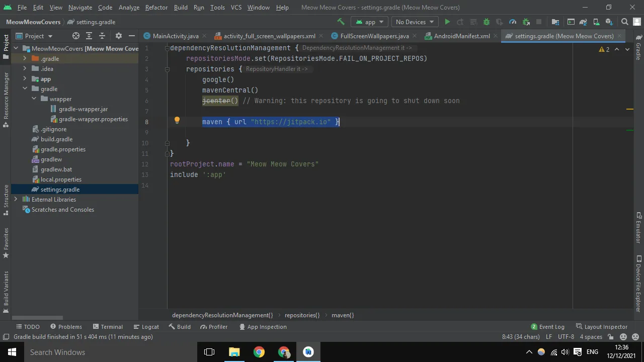Open App Inspection tool window
The image size is (644, 362).
263,327
